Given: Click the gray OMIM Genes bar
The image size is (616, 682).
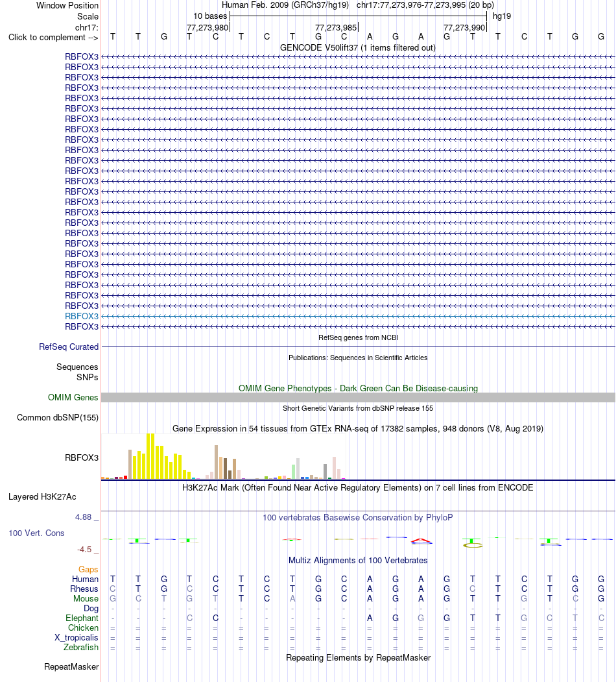Looking at the screenshot, I should (x=358, y=398).
